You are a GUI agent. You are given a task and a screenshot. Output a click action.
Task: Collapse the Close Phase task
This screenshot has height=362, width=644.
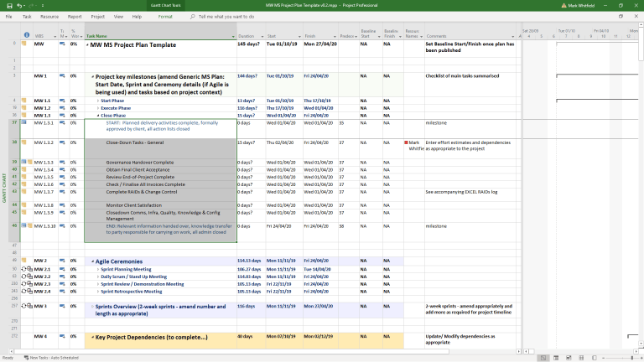click(98, 116)
